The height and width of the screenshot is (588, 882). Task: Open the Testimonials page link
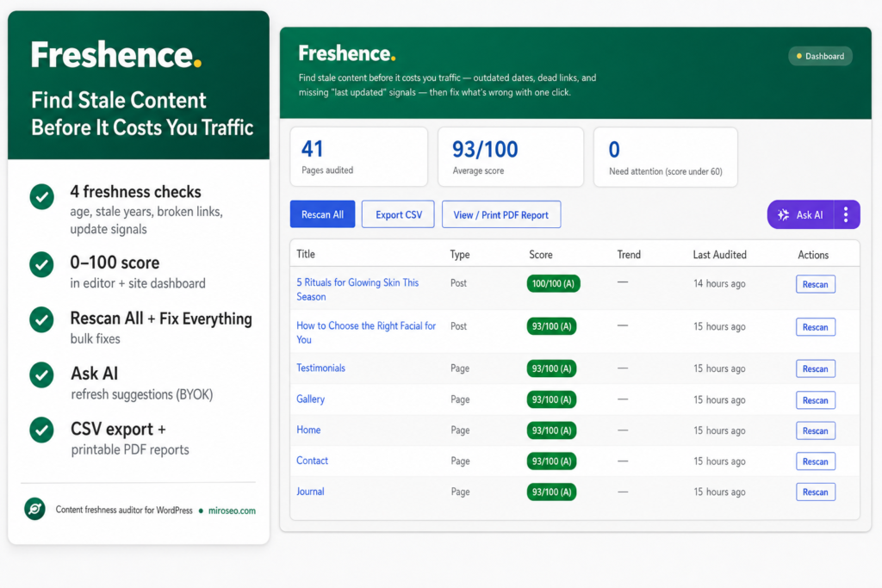pos(320,368)
